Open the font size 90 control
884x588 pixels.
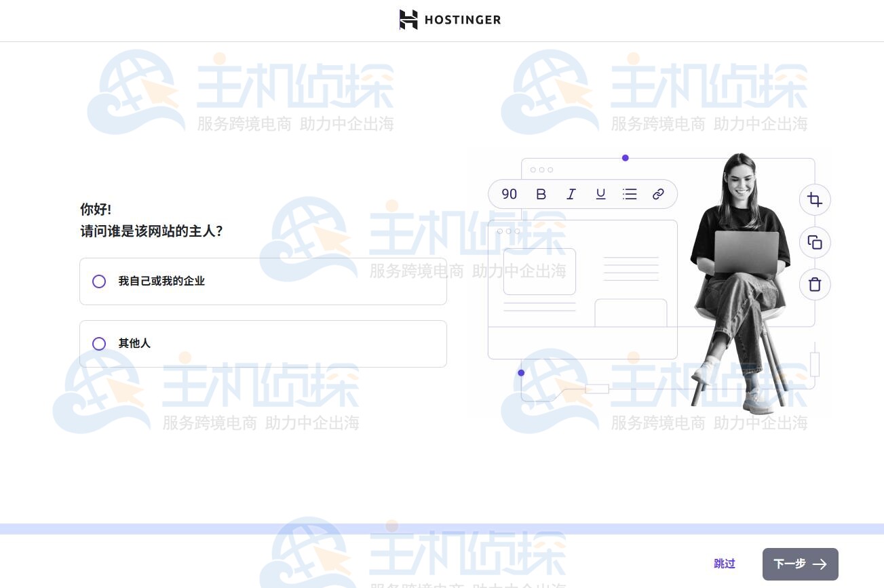tap(509, 194)
